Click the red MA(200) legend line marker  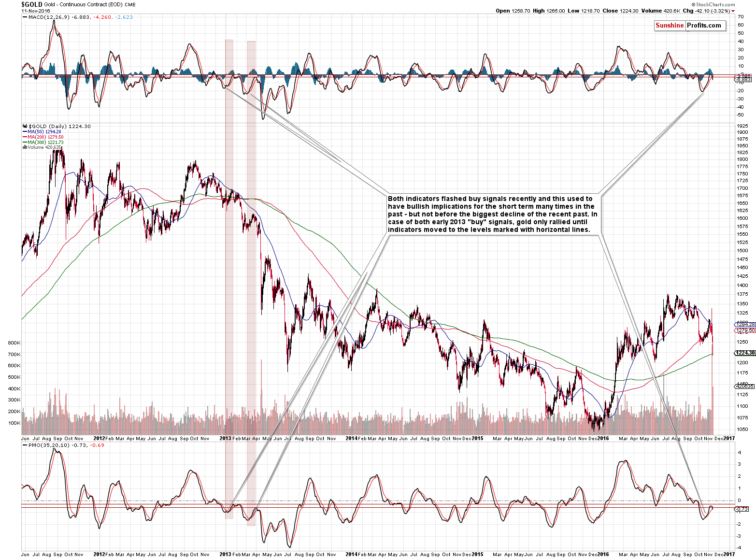25,137
